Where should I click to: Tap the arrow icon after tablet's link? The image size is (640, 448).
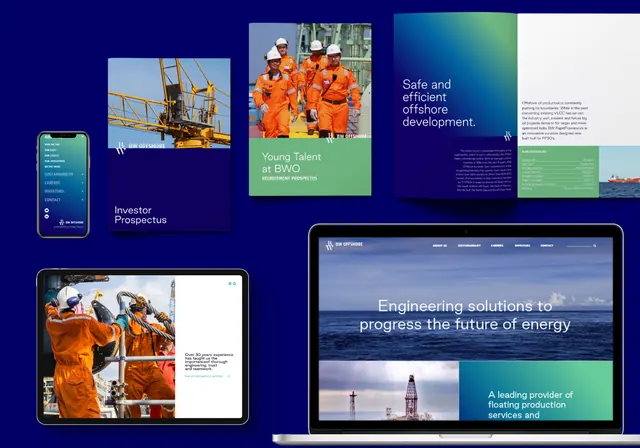(x=229, y=376)
